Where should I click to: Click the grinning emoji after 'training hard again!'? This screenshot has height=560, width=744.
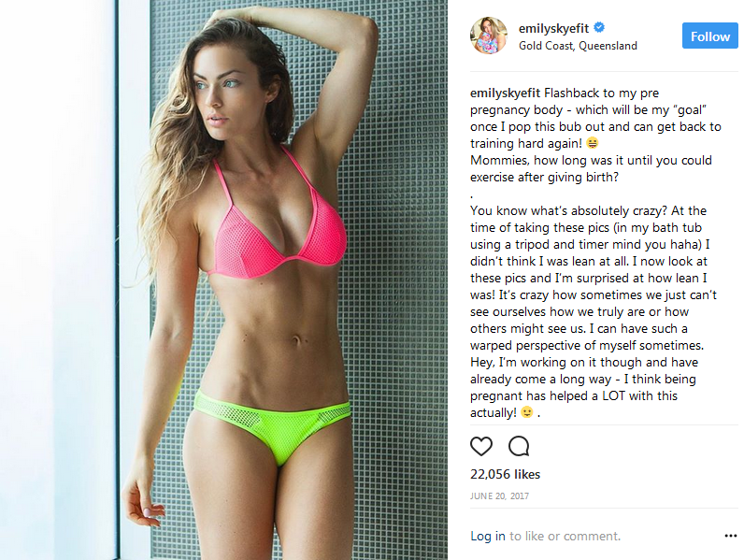[593, 143]
